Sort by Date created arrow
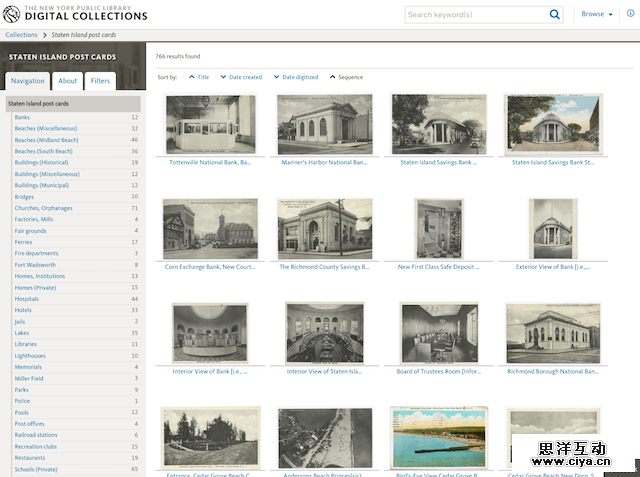640x477 pixels. coord(224,77)
